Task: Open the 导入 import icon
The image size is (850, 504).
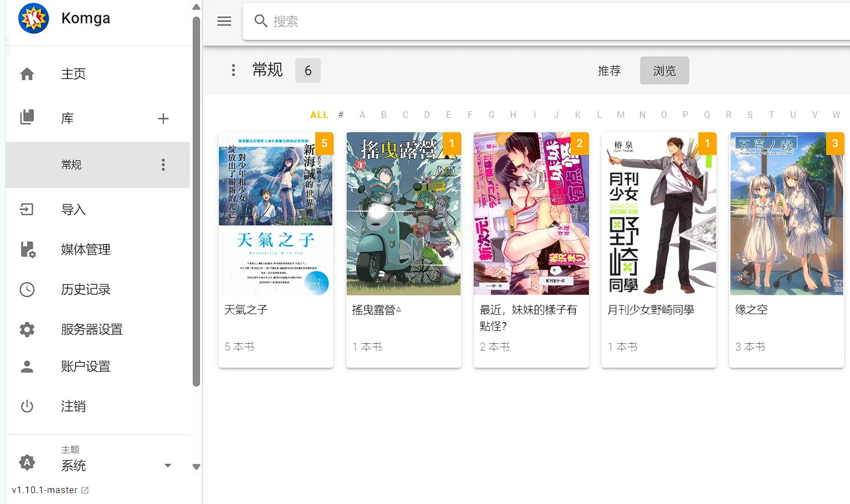Action: [x=27, y=210]
